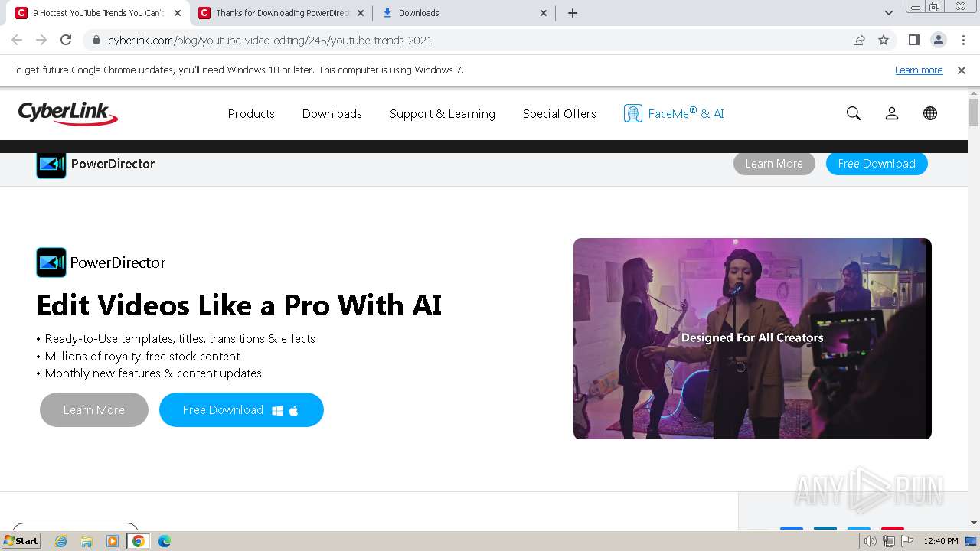980x551 pixels.
Task: Open the Downloads menu in site navigation
Action: click(x=332, y=113)
